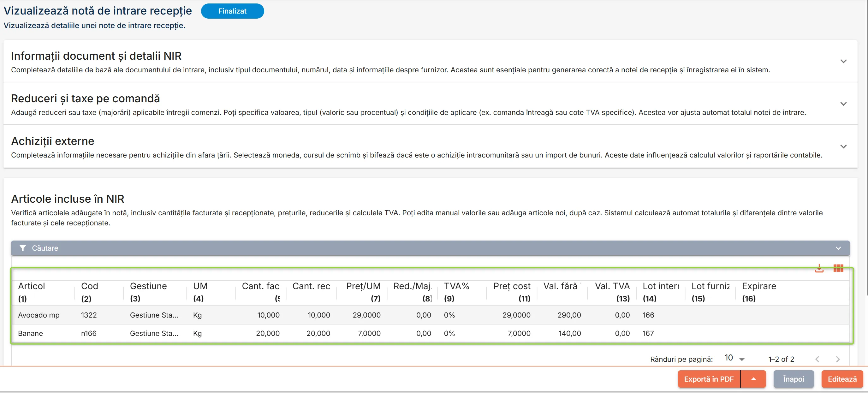Sort by UM column header
Viewport: 868px width, 393px height.
(x=200, y=286)
